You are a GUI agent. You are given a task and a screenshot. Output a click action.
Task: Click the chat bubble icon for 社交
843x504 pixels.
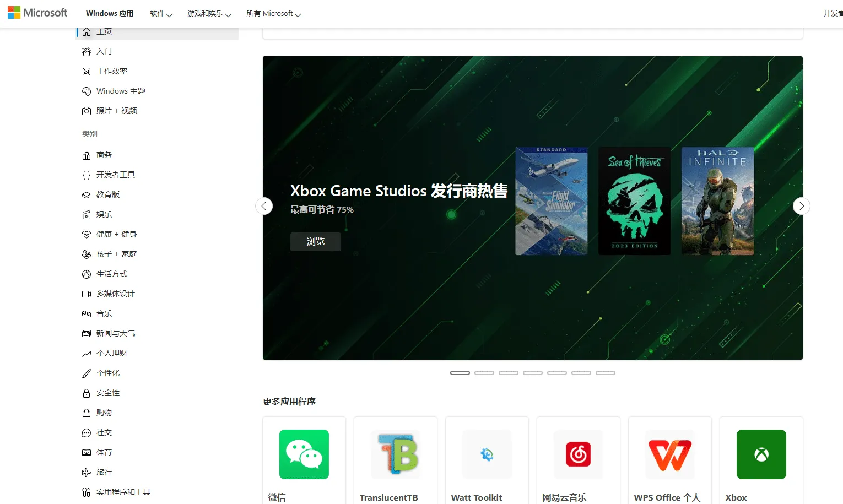pos(87,433)
